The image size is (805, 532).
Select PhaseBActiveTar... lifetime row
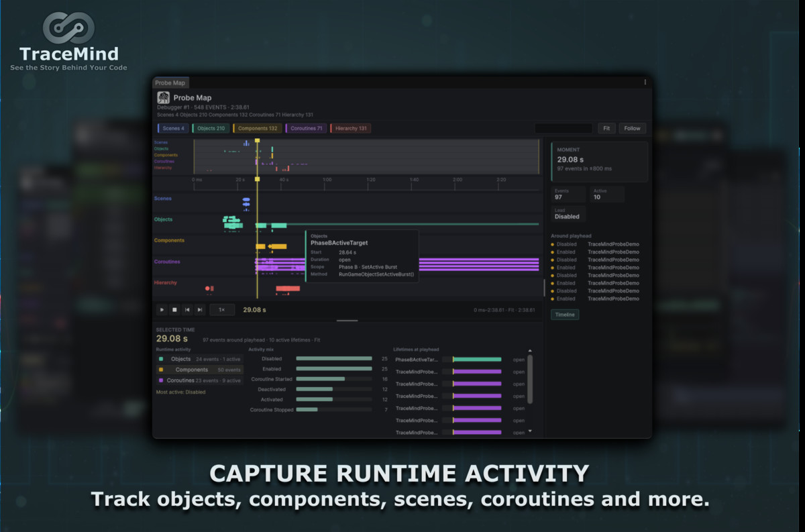coord(460,360)
